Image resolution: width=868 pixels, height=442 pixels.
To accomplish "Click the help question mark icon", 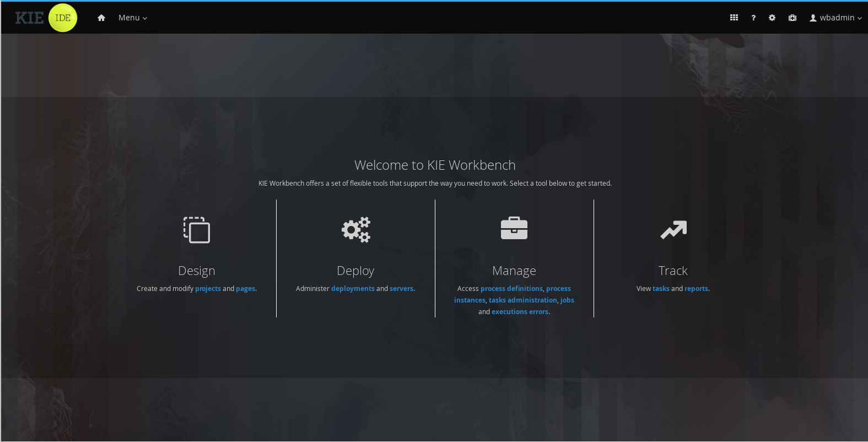I will coord(753,18).
